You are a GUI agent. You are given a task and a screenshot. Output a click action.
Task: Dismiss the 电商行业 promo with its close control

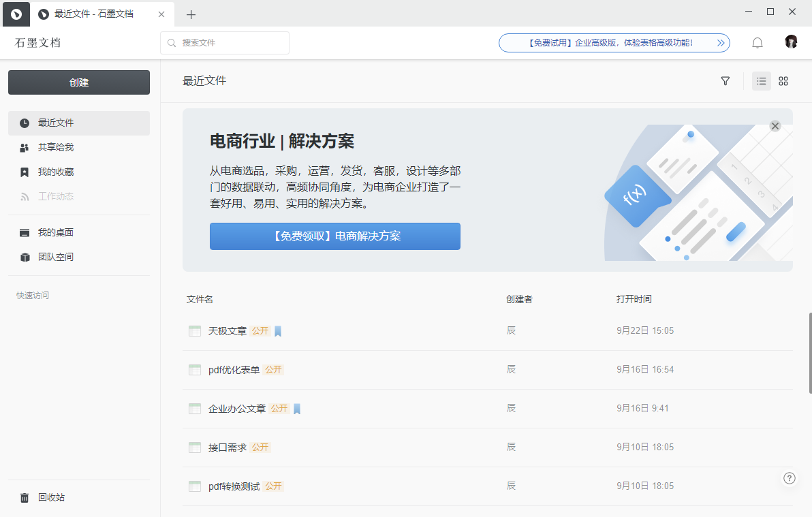[x=775, y=126]
